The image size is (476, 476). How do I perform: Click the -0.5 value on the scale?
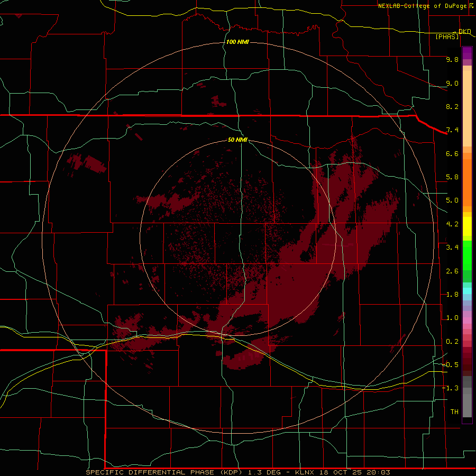point(451,365)
